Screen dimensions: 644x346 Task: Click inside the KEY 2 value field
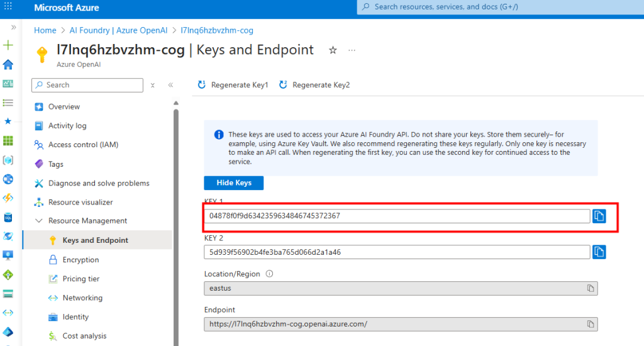click(x=397, y=252)
